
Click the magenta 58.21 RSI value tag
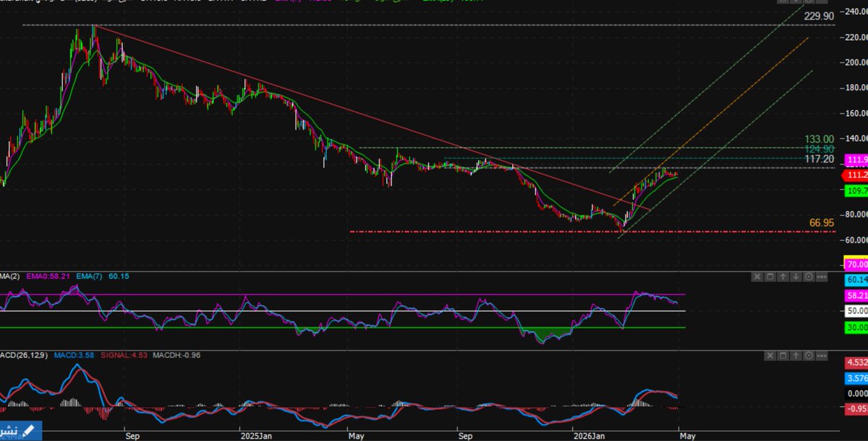click(x=856, y=295)
